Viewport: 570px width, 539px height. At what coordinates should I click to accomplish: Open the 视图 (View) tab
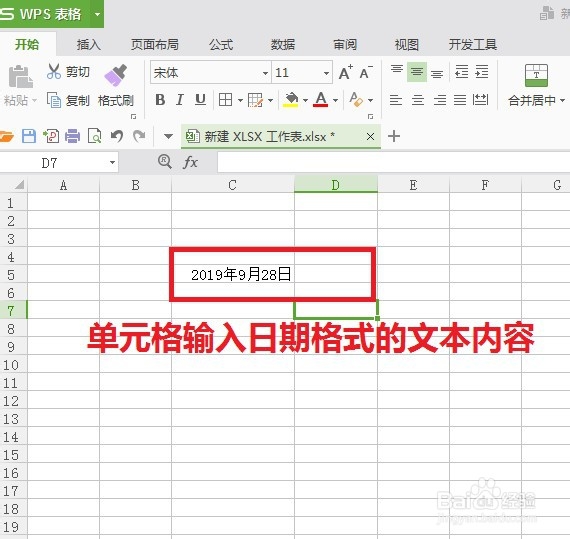406,45
